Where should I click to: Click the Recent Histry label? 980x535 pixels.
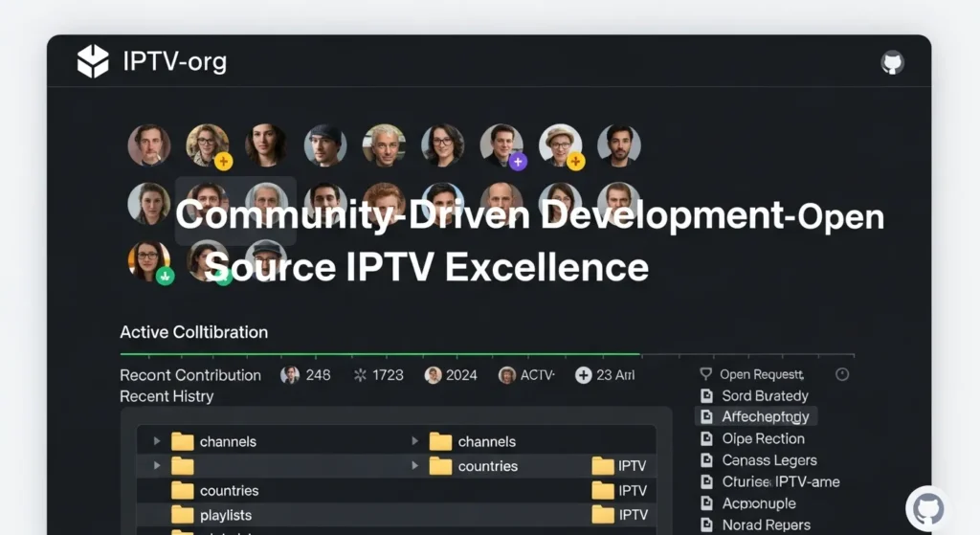point(167,396)
